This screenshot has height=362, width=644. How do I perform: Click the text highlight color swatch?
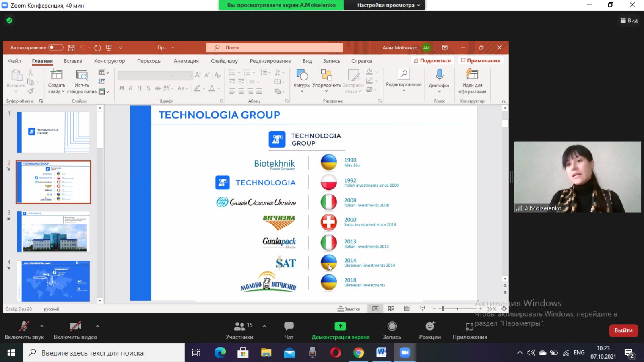(x=197, y=88)
